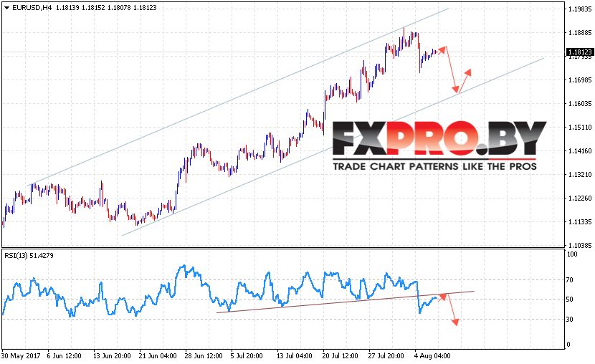Viewport: 595px width, 364px height.
Task: Select the 6 Jun 12:00 time label
Action: pyautogui.click(x=64, y=356)
